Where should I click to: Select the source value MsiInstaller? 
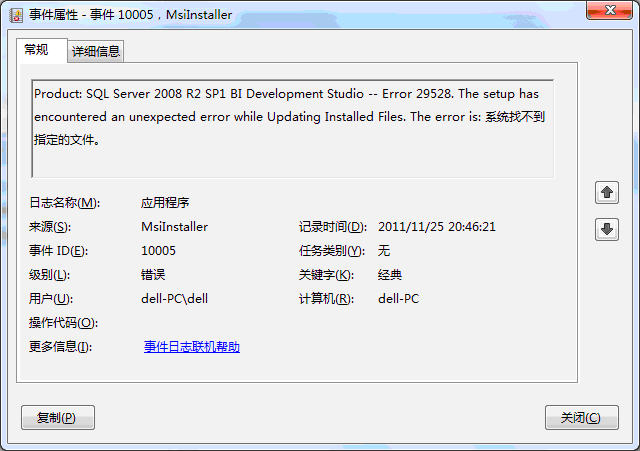[x=175, y=227]
